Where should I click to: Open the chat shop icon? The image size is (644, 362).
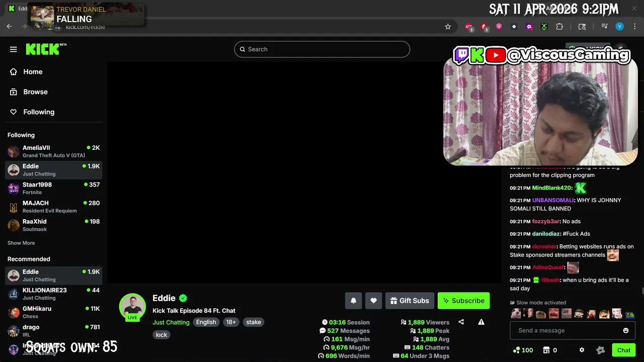546,350
